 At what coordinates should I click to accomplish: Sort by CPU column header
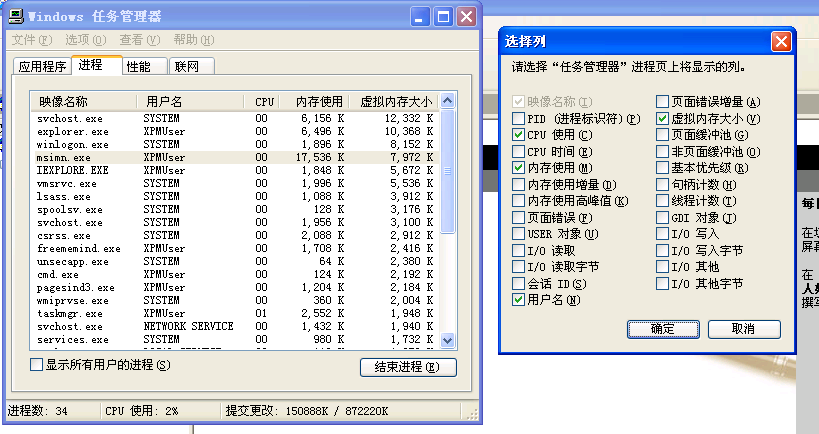(262, 101)
